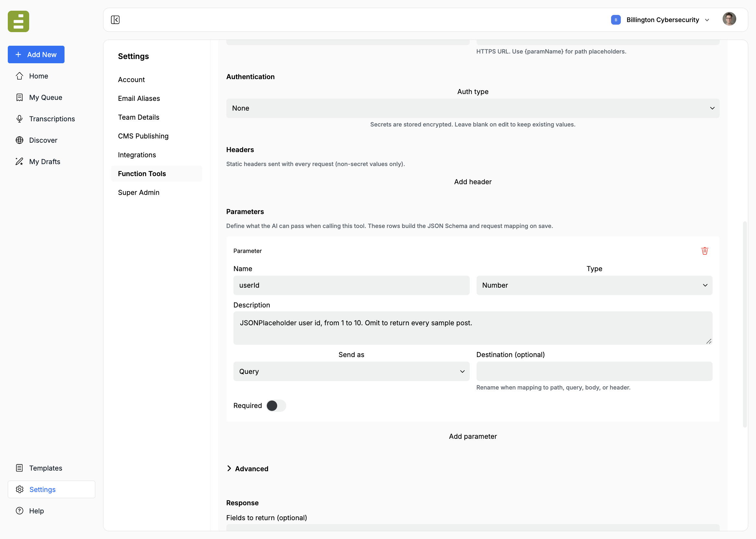This screenshot has width=756, height=539.
Task: Select Function Tools in settings menu
Action: (157, 174)
